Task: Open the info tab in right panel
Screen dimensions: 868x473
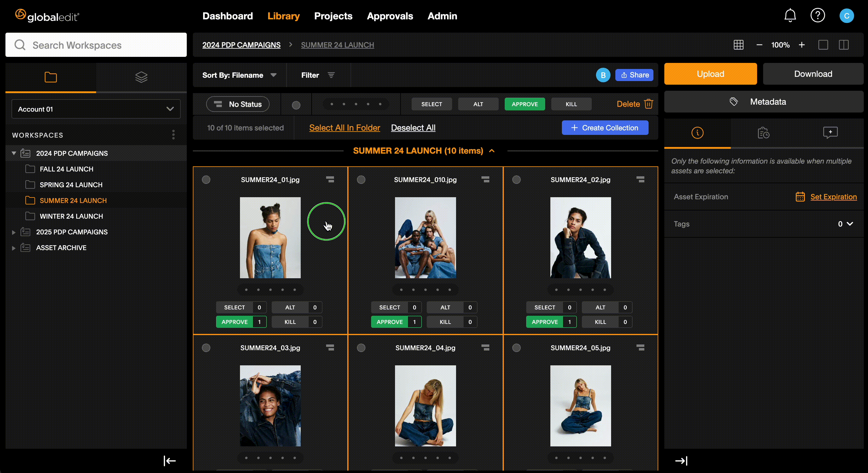Action: click(697, 133)
